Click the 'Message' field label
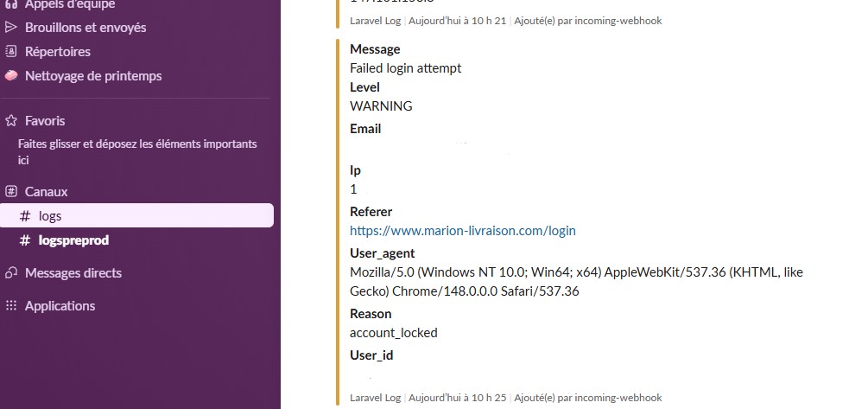 pos(375,49)
